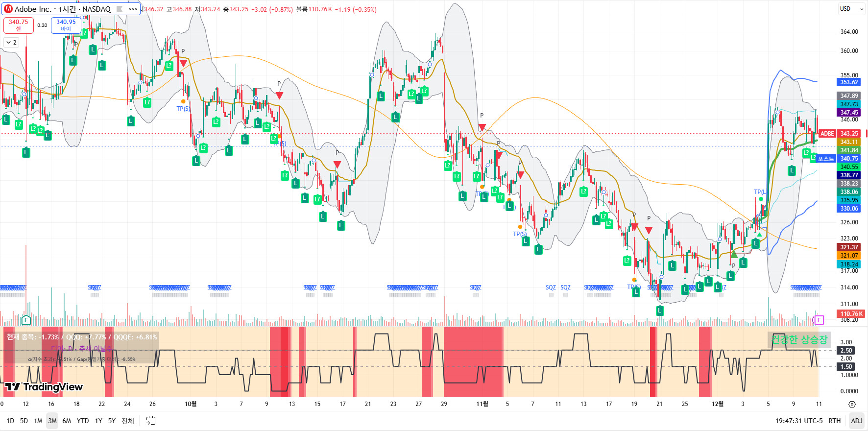
Task: Click the blue circle marker on the December 5 candles
Action: coord(777,113)
